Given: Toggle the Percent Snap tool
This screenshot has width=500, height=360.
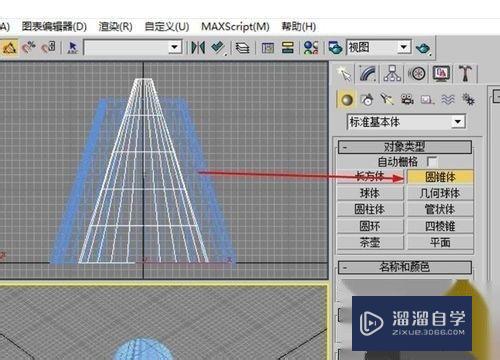Looking at the screenshot, I should (x=29, y=48).
